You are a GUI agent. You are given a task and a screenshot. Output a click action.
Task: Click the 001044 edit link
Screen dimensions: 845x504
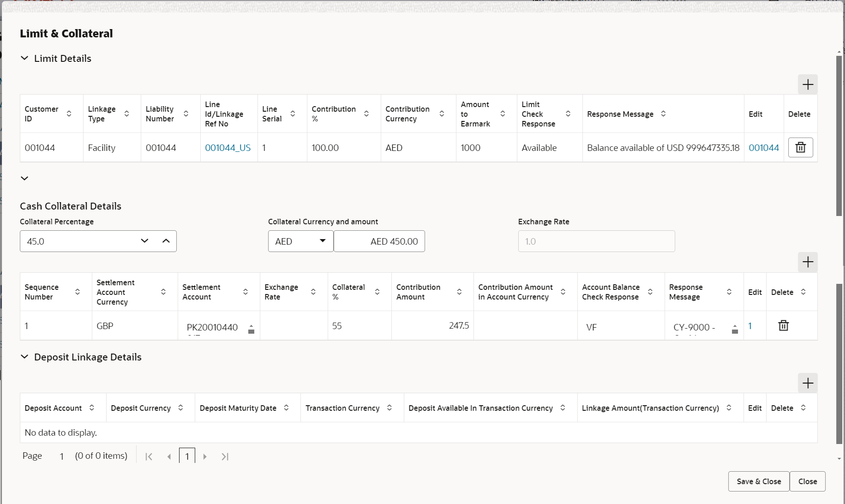point(763,148)
